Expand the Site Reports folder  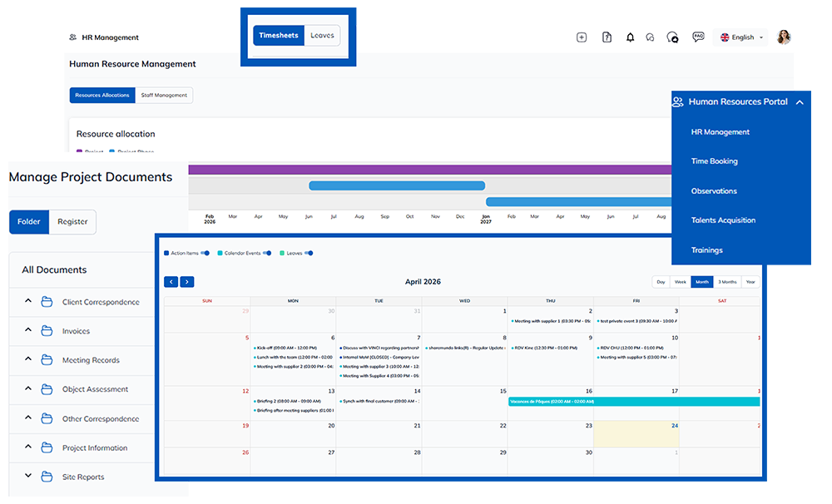(27, 477)
